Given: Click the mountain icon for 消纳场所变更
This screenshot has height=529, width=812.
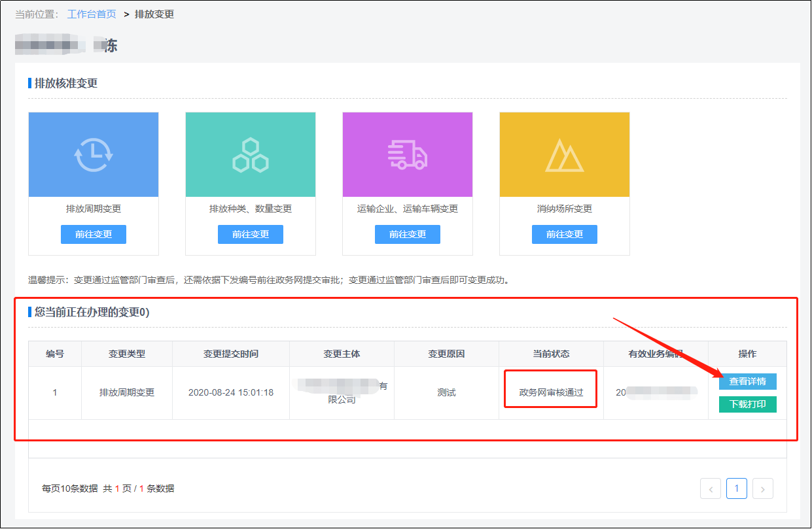Looking at the screenshot, I should pyautogui.click(x=564, y=155).
